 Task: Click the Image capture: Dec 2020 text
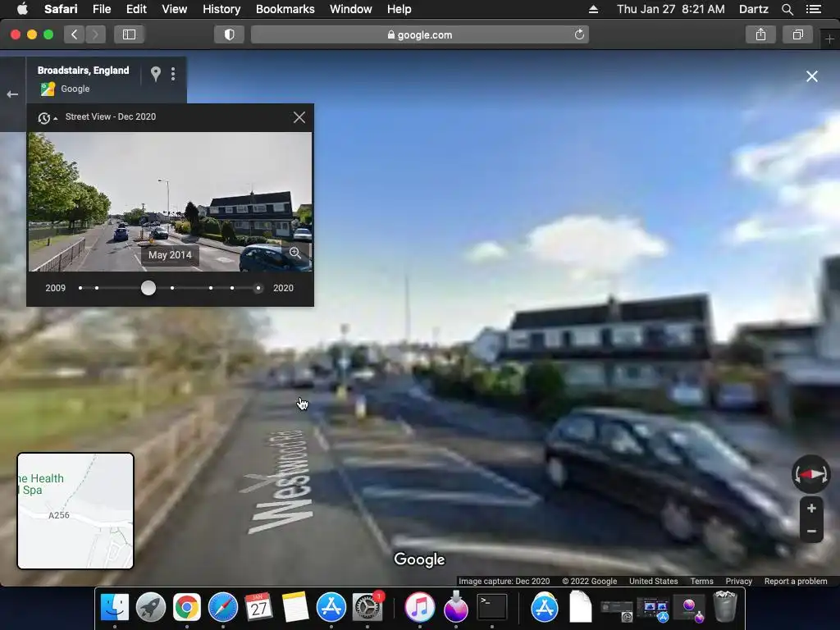click(504, 582)
